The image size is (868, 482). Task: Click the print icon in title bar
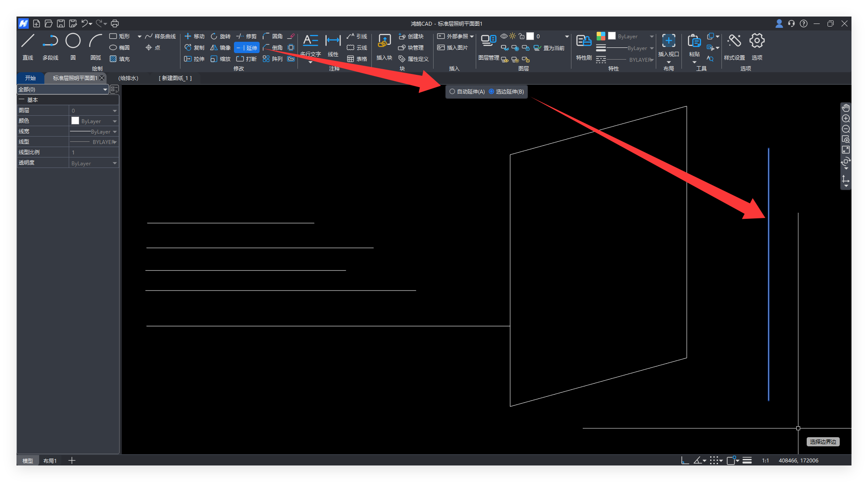point(115,23)
